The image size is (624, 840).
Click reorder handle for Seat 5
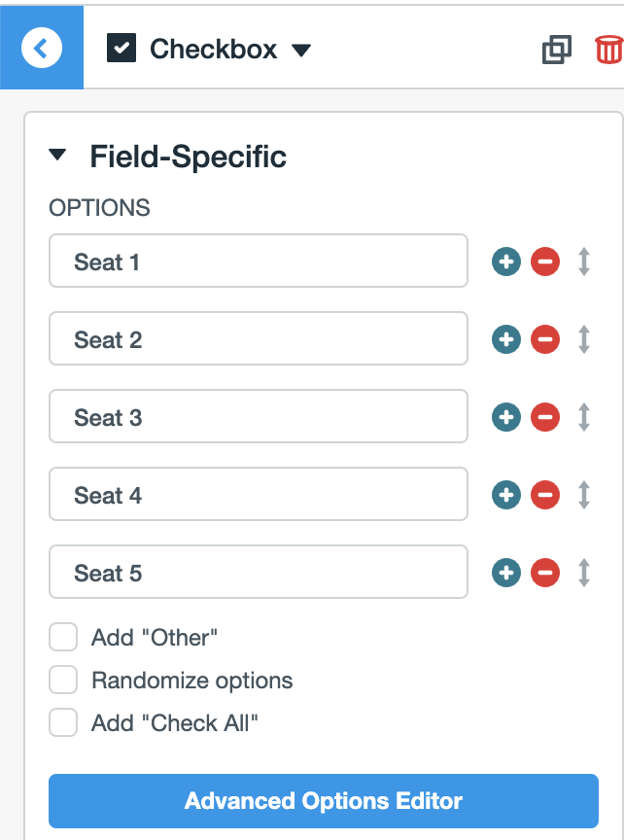pos(584,573)
